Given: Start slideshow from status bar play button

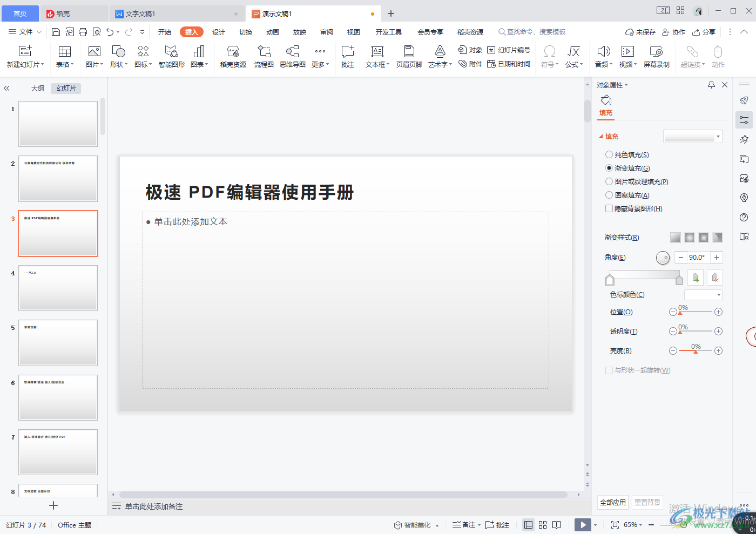Looking at the screenshot, I should (x=583, y=525).
